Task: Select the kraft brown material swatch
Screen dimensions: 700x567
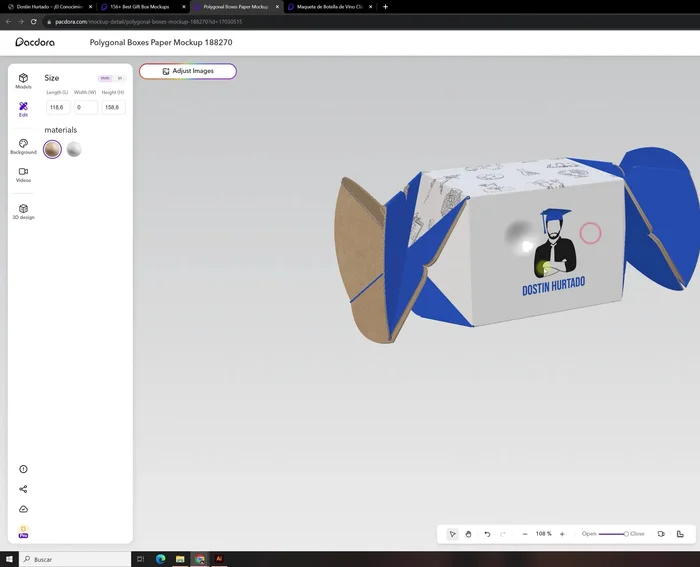Action: pyautogui.click(x=53, y=149)
